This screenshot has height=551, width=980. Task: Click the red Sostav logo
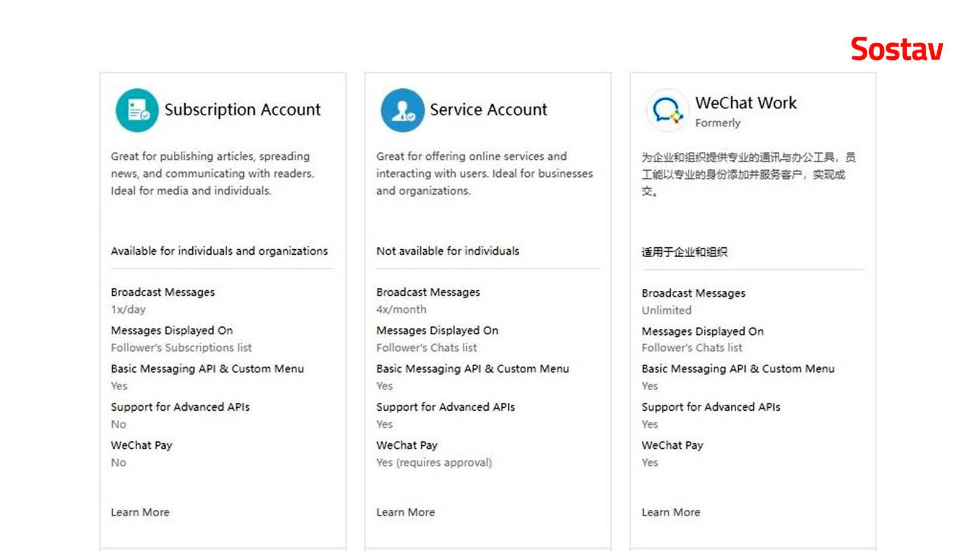pos(897,49)
